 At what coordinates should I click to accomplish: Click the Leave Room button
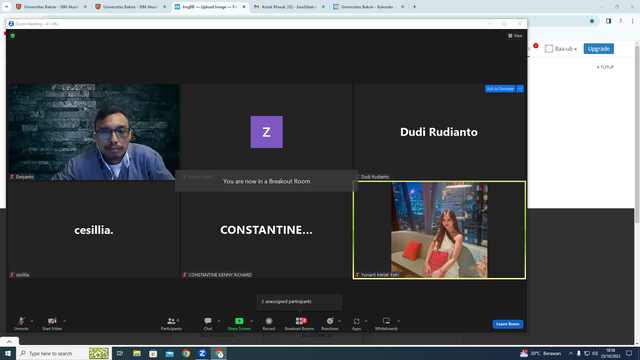pos(508,324)
